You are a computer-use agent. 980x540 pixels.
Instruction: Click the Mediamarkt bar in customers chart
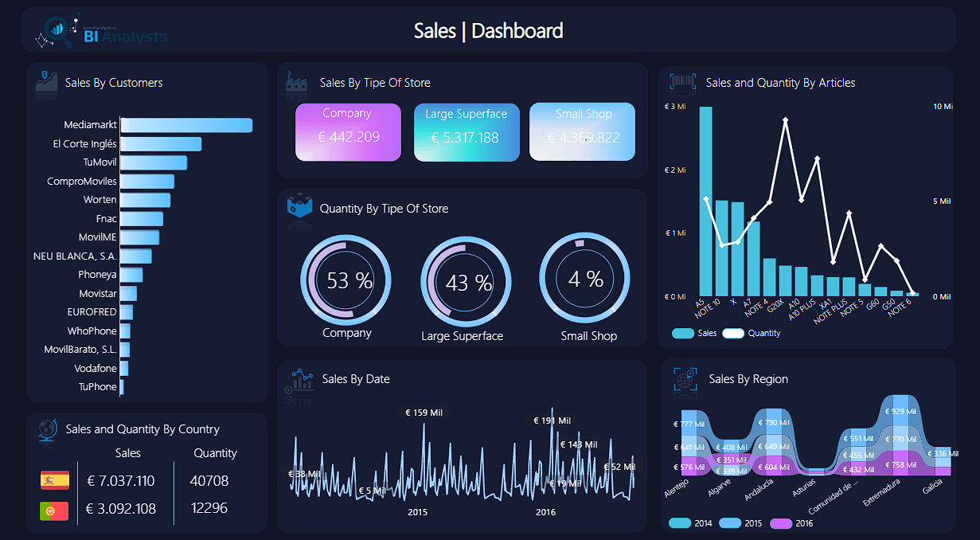[x=186, y=125]
